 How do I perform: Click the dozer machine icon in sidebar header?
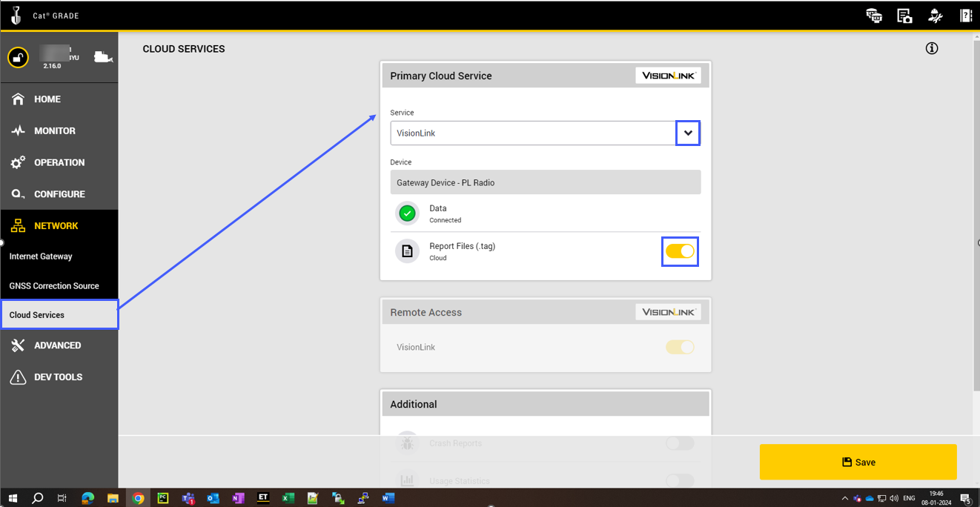[x=103, y=57]
